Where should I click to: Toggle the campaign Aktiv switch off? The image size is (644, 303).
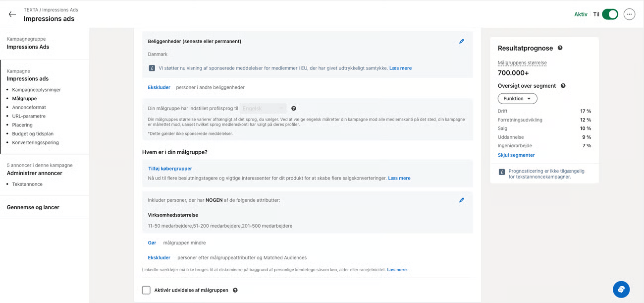(610, 14)
